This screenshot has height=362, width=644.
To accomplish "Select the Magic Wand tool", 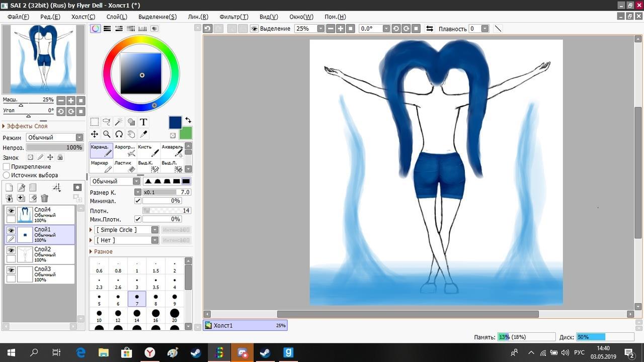I will coord(119,122).
